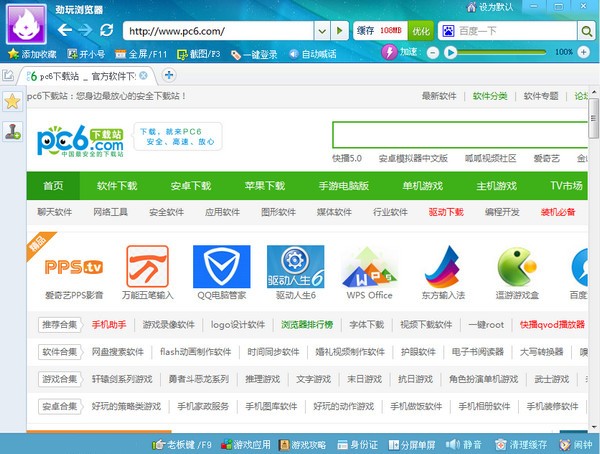
Task: Go back with the back arrow
Action: click(65, 30)
